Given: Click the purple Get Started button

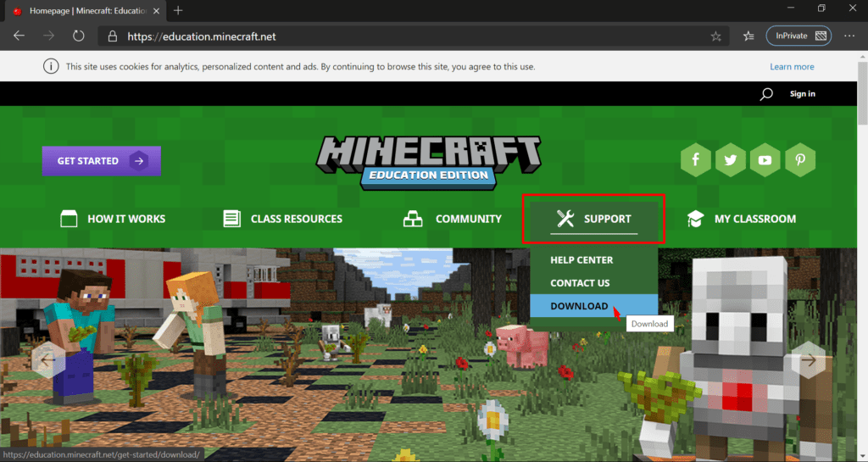Looking at the screenshot, I should (x=101, y=161).
